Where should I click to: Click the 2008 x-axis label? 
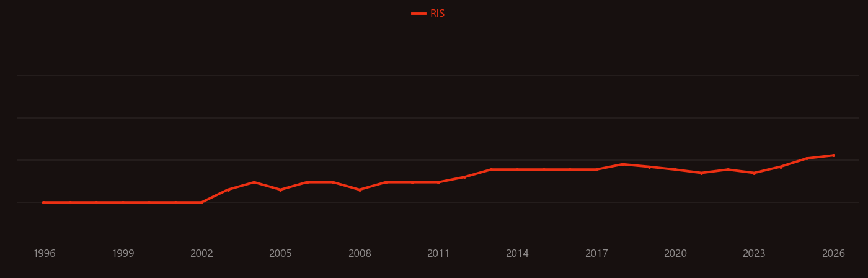tap(360, 254)
